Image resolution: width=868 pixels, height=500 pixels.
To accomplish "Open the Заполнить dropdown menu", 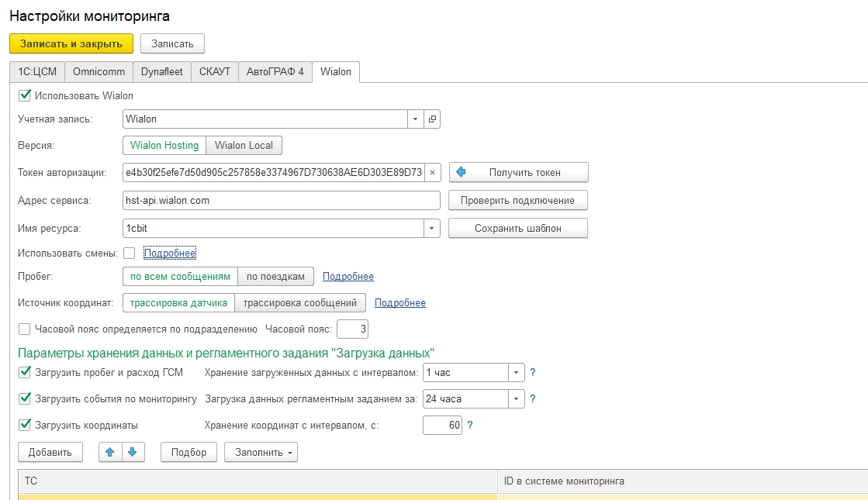I will [x=261, y=452].
